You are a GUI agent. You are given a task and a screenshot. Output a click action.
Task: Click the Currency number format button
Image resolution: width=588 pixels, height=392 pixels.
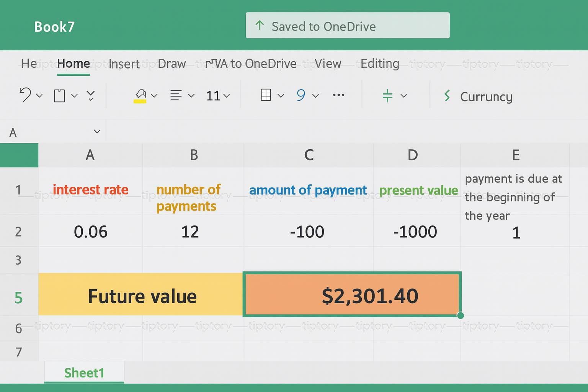coord(486,96)
